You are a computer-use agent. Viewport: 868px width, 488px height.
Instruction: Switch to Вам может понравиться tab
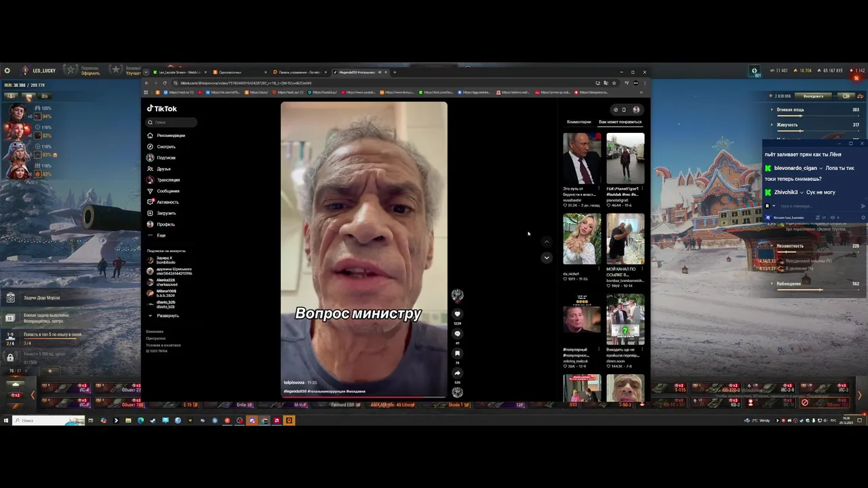click(620, 122)
